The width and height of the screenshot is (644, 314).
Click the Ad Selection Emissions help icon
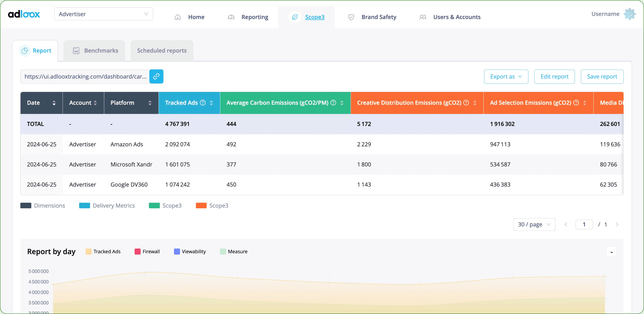tap(576, 103)
